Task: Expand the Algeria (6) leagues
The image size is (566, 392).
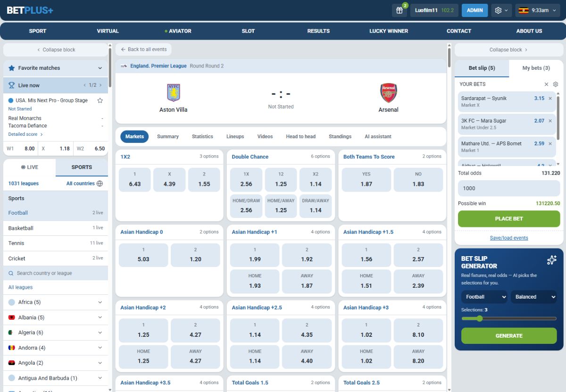Action: coord(100,333)
